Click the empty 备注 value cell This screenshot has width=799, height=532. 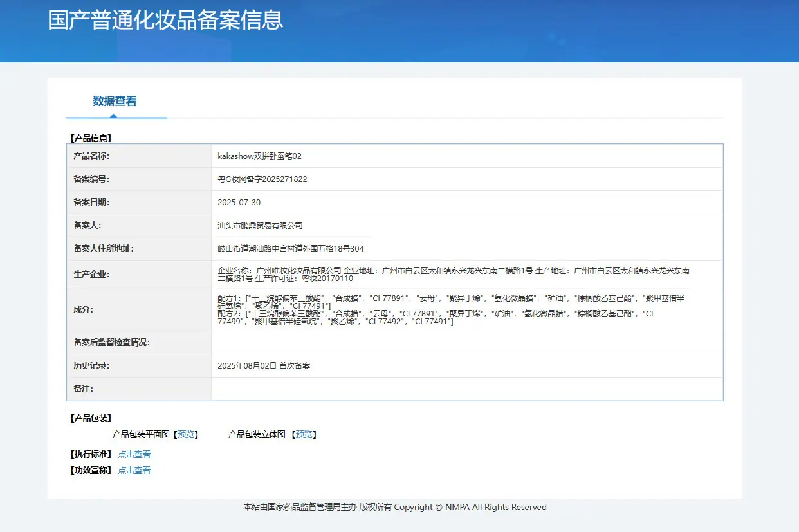(x=467, y=389)
